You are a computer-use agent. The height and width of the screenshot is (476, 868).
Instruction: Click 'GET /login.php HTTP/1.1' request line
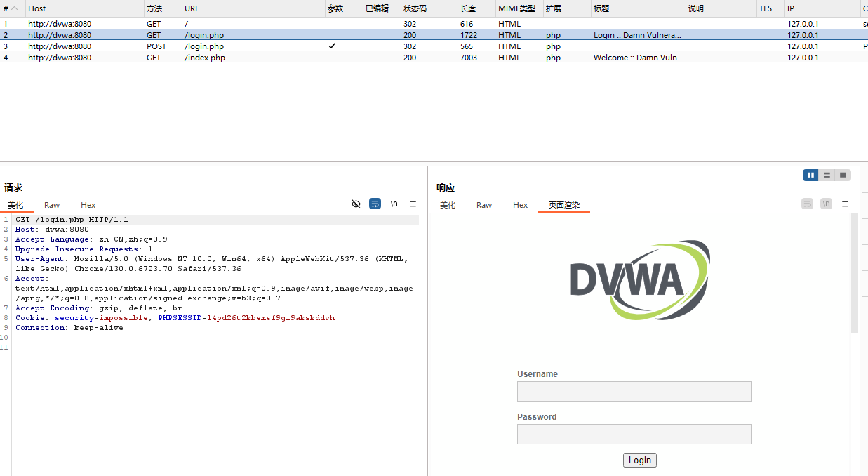72,220
